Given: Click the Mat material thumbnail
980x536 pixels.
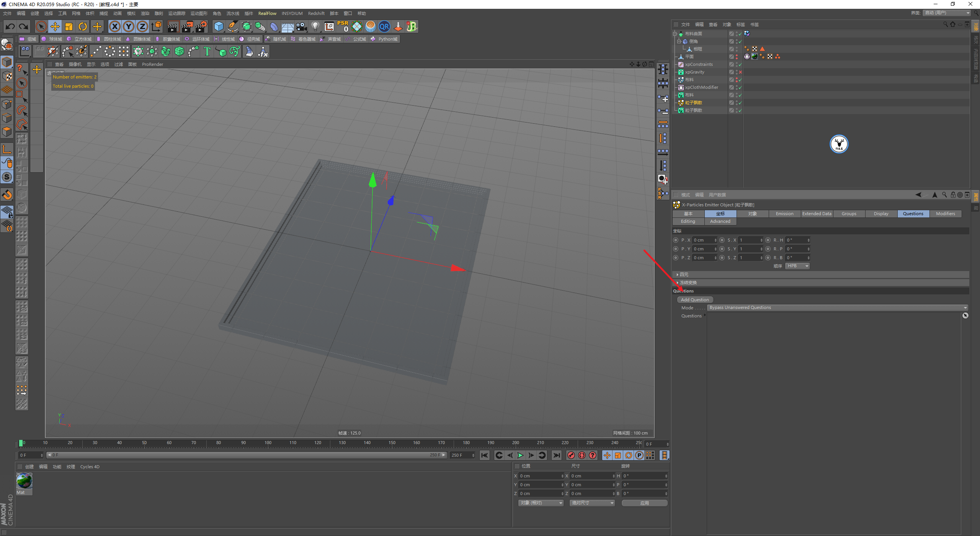Looking at the screenshot, I should coord(24,481).
